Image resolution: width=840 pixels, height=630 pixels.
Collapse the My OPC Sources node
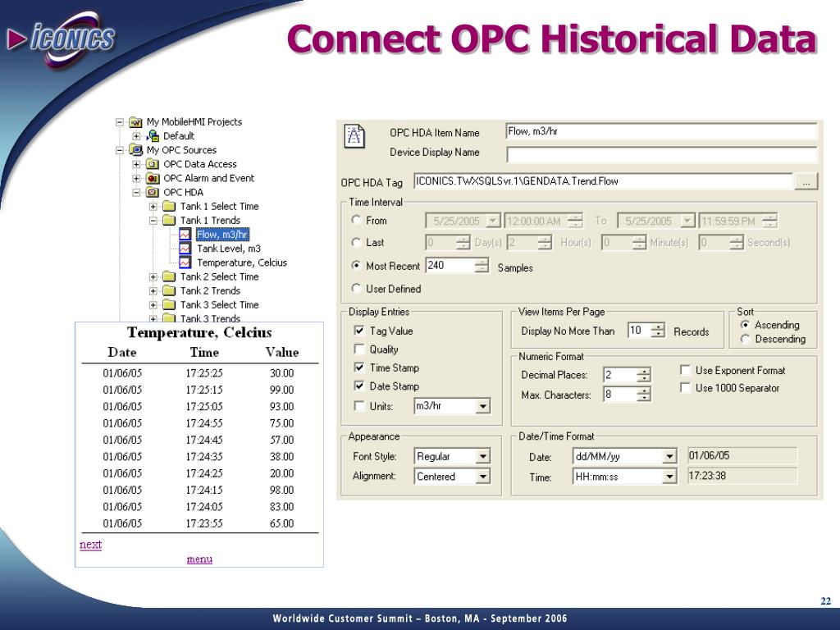120,151
